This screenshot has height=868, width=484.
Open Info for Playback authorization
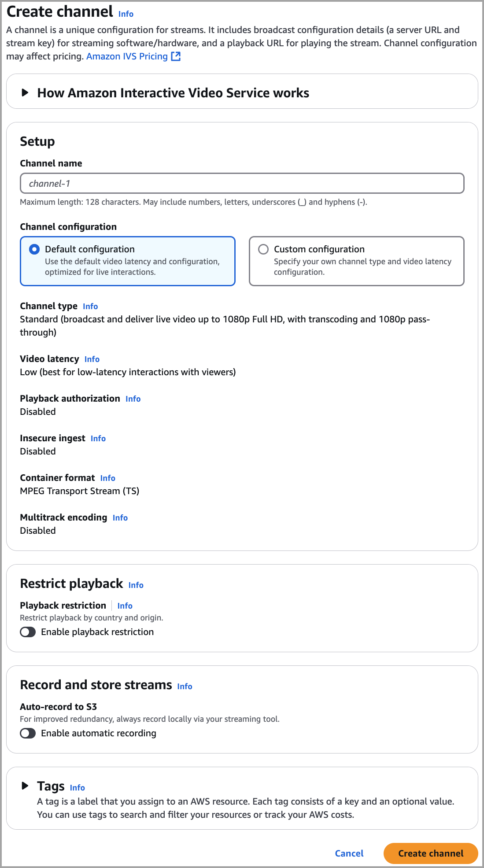133,399
